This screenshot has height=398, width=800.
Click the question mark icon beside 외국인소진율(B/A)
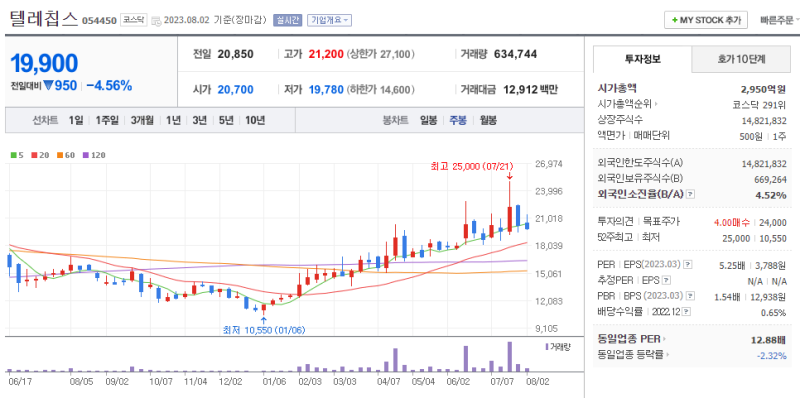[x=691, y=194]
